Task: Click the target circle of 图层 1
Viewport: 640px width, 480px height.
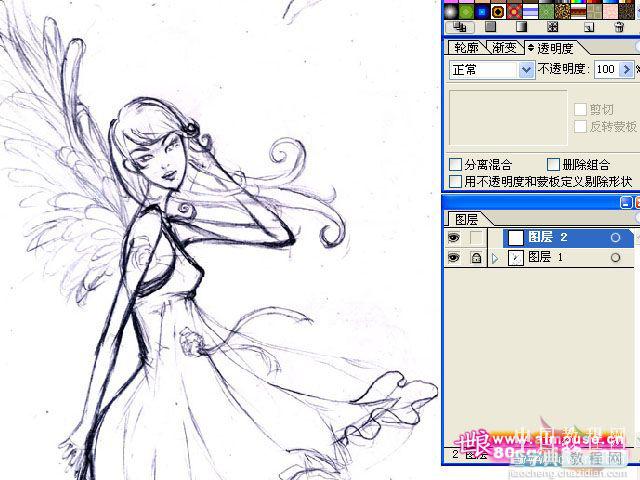Action: (616, 258)
